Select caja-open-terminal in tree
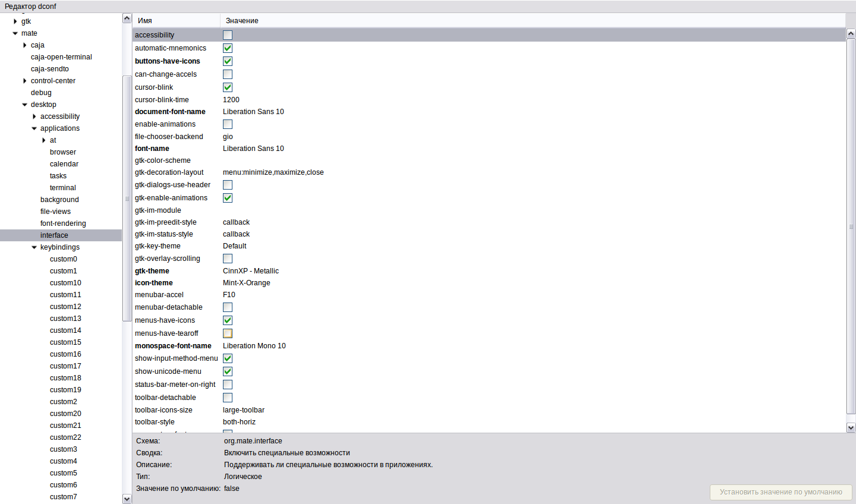Image resolution: width=856 pixels, height=504 pixels. point(61,57)
